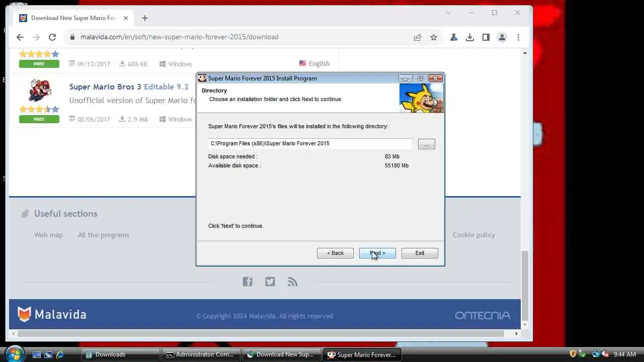Click the 608 KB file size text
The width and height of the screenshot is (644, 362).
(x=137, y=64)
